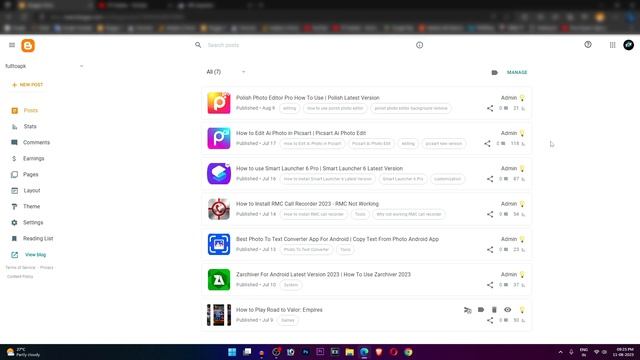Click the System tag on Zarchiver post

click(291, 285)
